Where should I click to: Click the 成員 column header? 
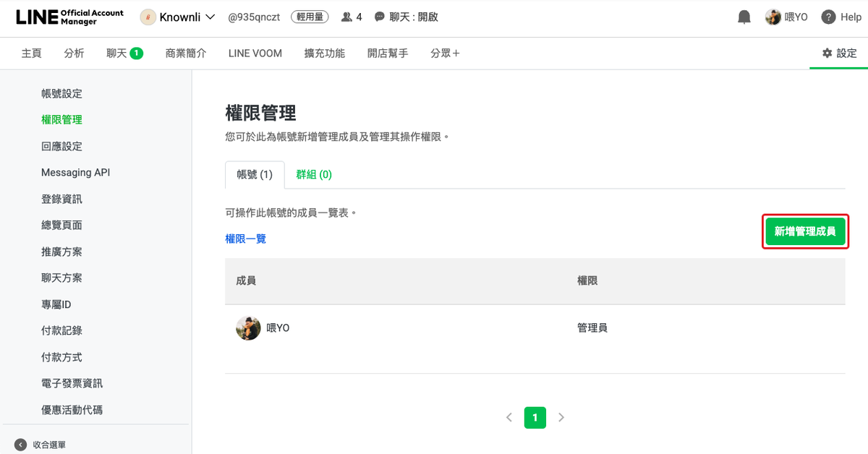[x=246, y=281]
